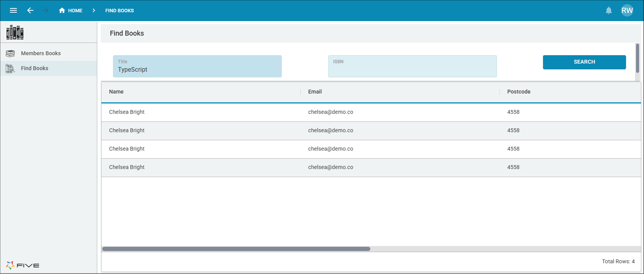Click the Home house icon
The image size is (644, 274).
pyautogui.click(x=62, y=10)
